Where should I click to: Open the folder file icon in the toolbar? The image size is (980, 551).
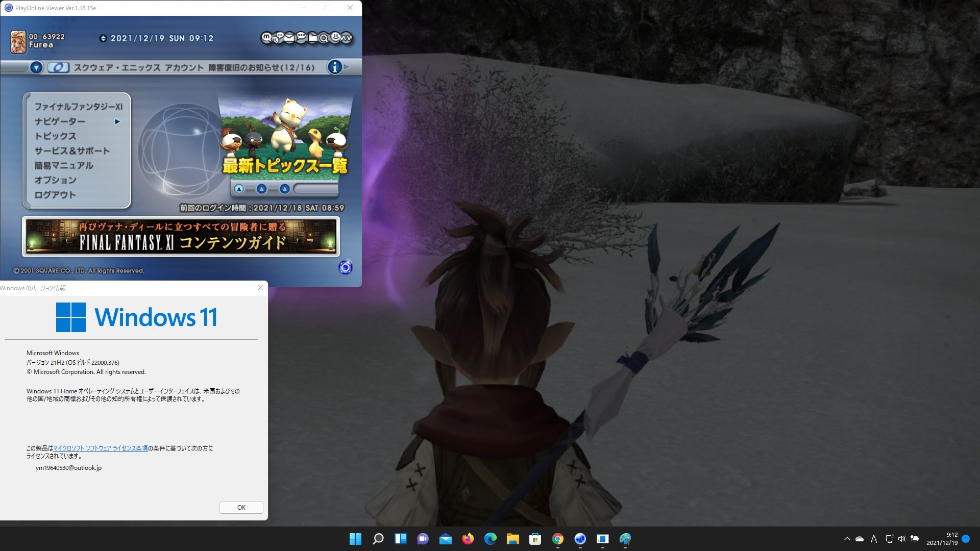point(312,37)
